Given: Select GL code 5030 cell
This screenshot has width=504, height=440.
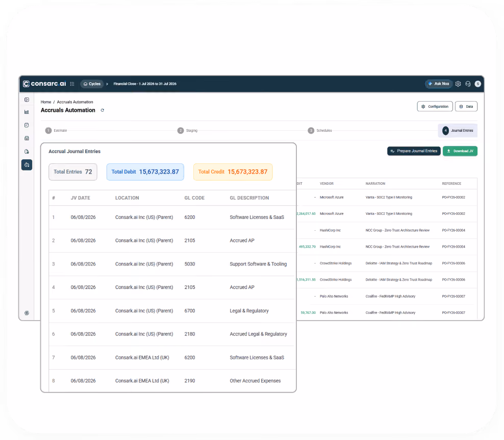Looking at the screenshot, I should click(x=190, y=264).
